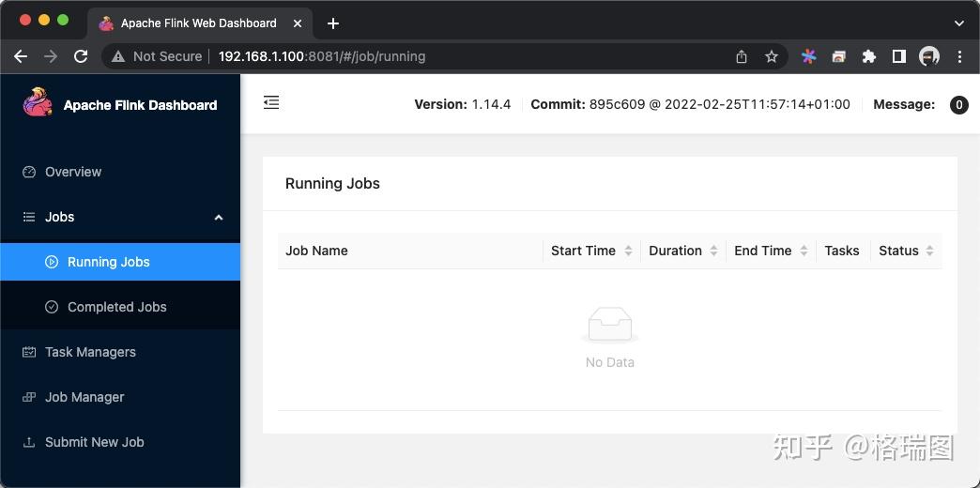Click the Apache Flink squirrel logo
This screenshot has height=488, width=980.
(38, 103)
